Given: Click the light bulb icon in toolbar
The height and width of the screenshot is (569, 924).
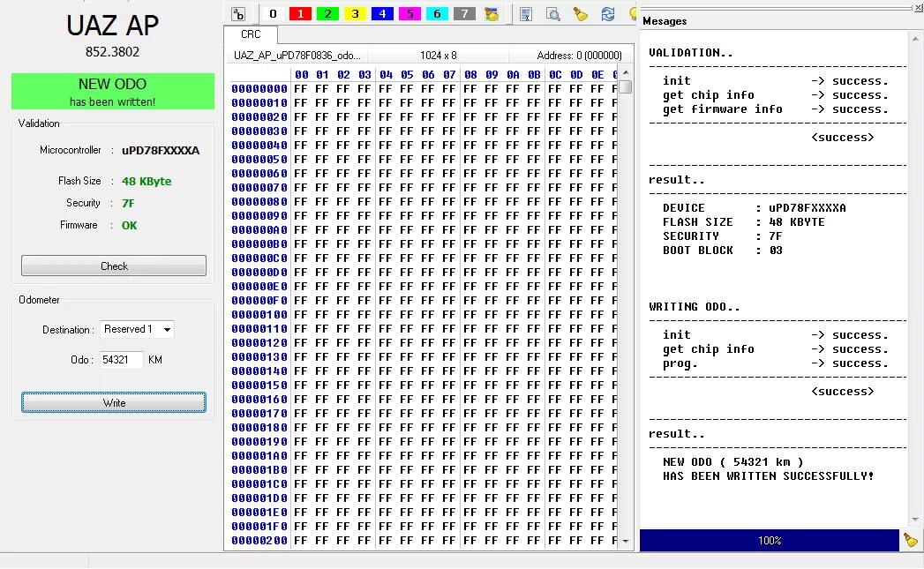Looking at the screenshot, I should click(x=632, y=13).
